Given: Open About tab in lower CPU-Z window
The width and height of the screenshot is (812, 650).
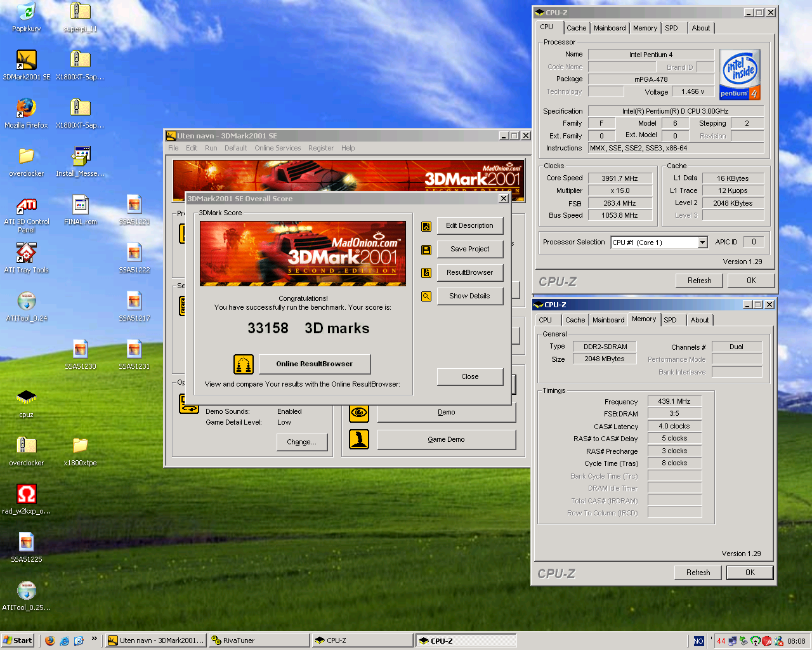Looking at the screenshot, I should (700, 320).
